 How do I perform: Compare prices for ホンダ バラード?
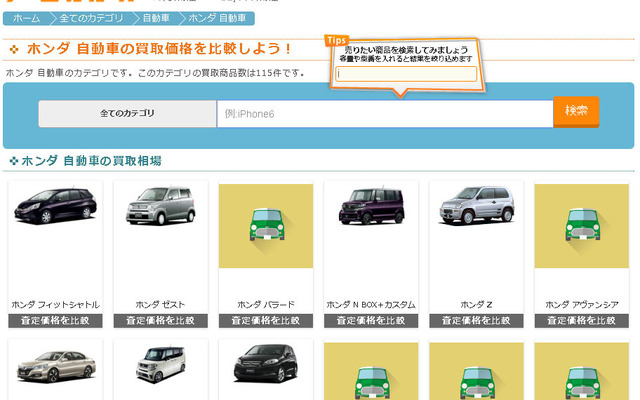pos(266,321)
